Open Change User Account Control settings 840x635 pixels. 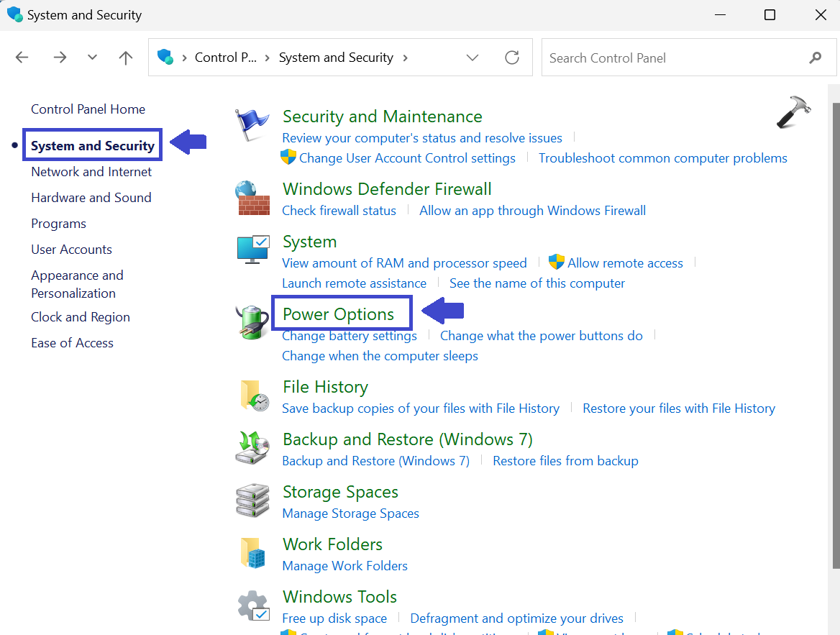coord(407,158)
